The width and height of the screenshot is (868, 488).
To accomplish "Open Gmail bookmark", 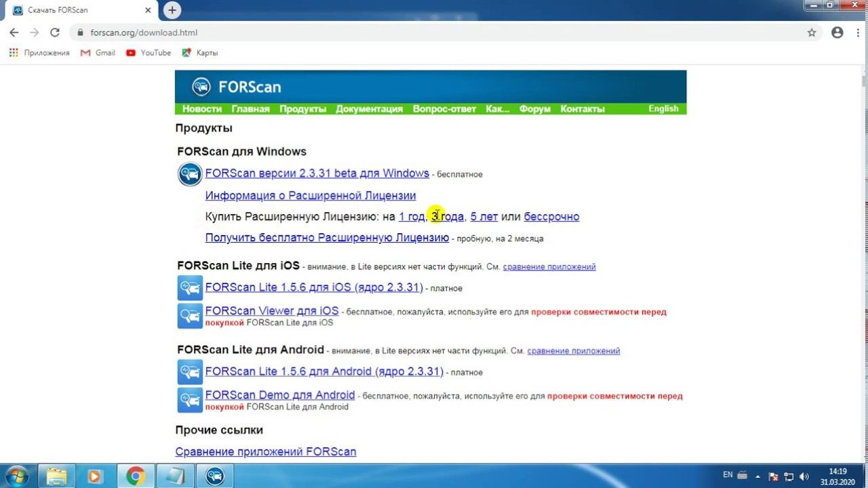I will [98, 53].
